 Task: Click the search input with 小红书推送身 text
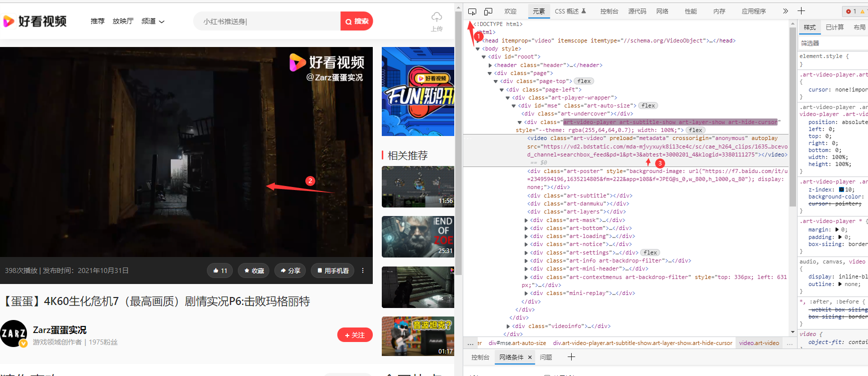coord(267,21)
